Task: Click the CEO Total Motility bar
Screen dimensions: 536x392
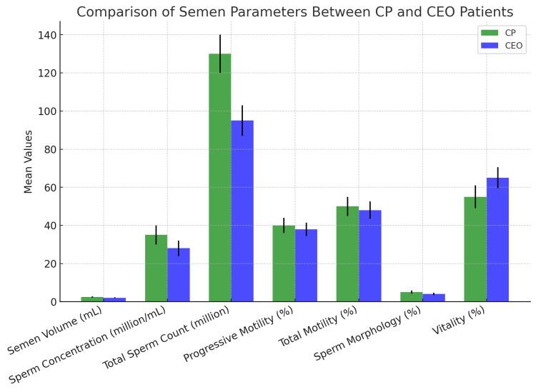Action: pos(370,256)
